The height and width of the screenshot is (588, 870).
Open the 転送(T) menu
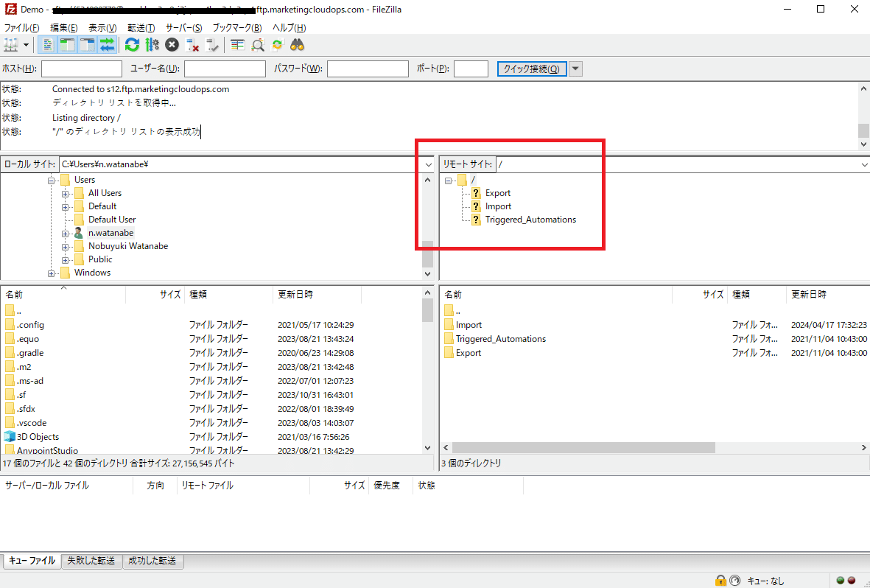(x=141, y=28)
